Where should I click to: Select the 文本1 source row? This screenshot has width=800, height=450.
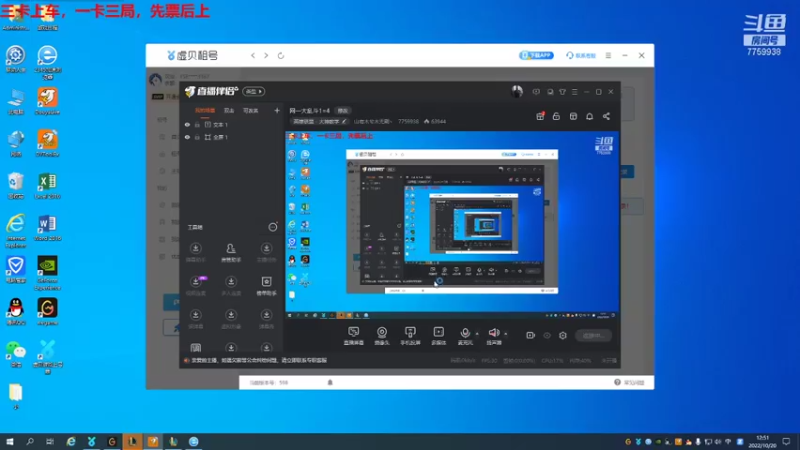(232, 124)
